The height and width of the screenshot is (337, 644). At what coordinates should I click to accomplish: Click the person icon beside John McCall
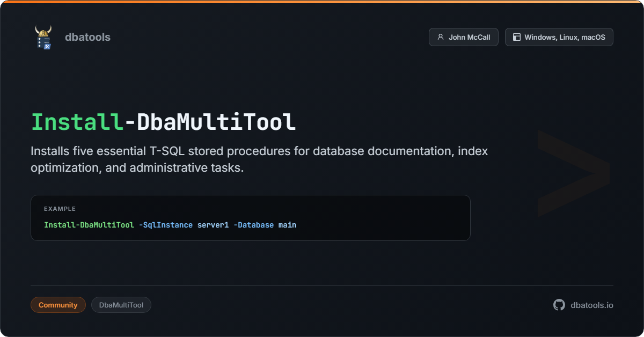pyautogui.click(x=441, y=37)
